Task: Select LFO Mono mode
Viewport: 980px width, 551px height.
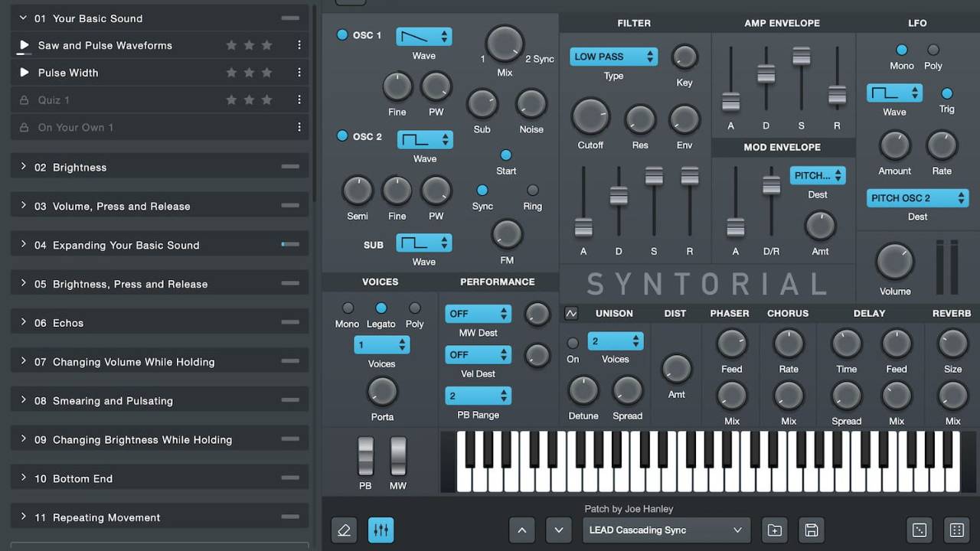Action: coord(901,50)
